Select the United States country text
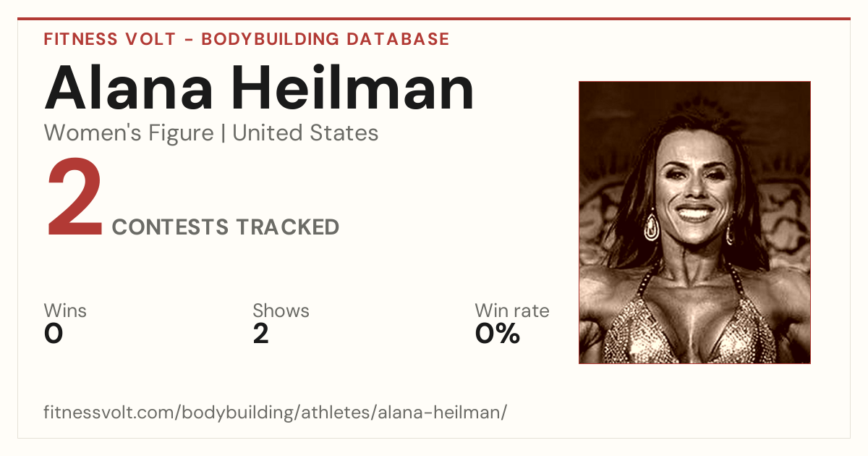Screen dimensions: 868x456 click(305, 133)
